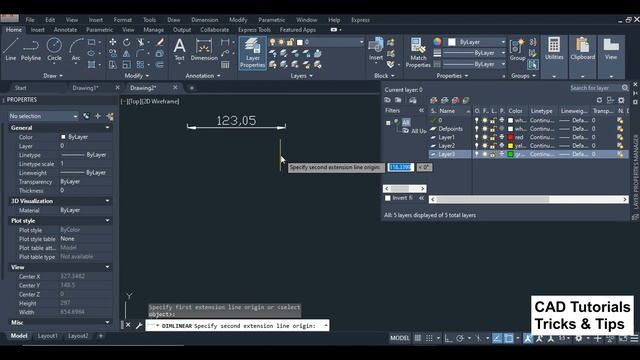Screen dimensions: 640x360
Task: Open the Express Tools ribbon tab
Action: point(254,30)
